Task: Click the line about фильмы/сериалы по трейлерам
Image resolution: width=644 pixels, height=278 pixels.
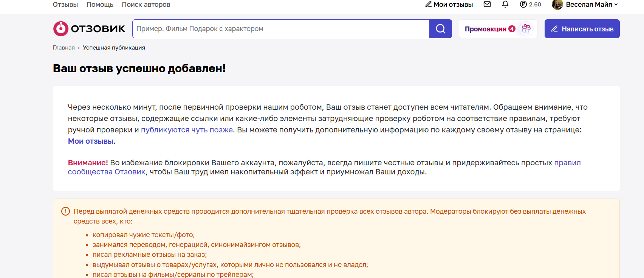Action: point(173,274)
